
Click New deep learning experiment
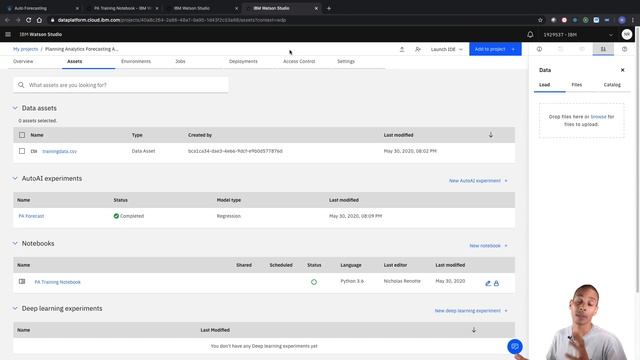coord(471,311)
